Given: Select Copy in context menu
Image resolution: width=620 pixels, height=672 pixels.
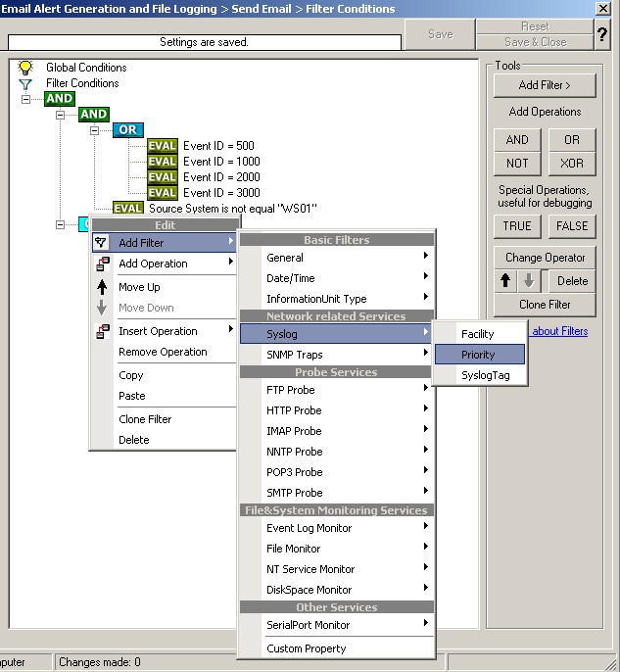Looking at the screenshot, I should point(165,375).
